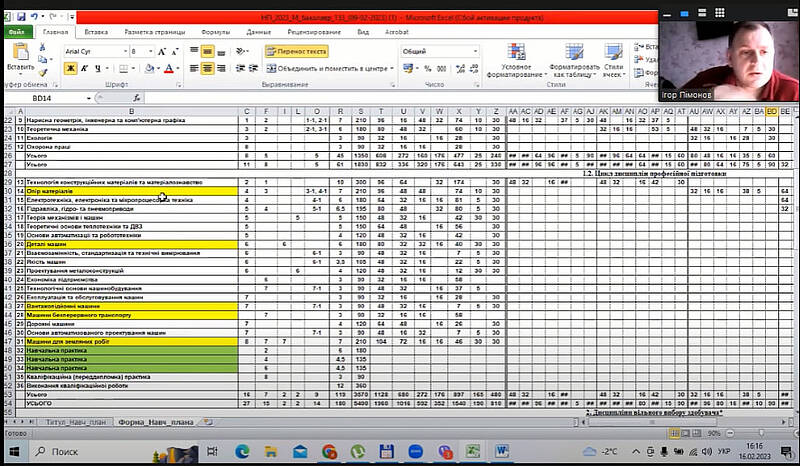Screen dimensions: 800x466
Task: Click Объединить и поместить в центре button
Action: (327, 68)
